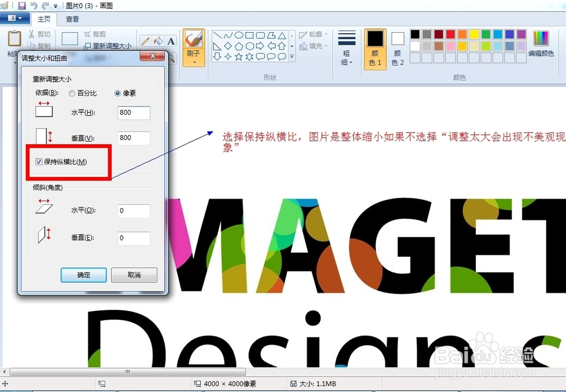
Task: Open 编辑颜色 edit colors
Action: (541, 44)
